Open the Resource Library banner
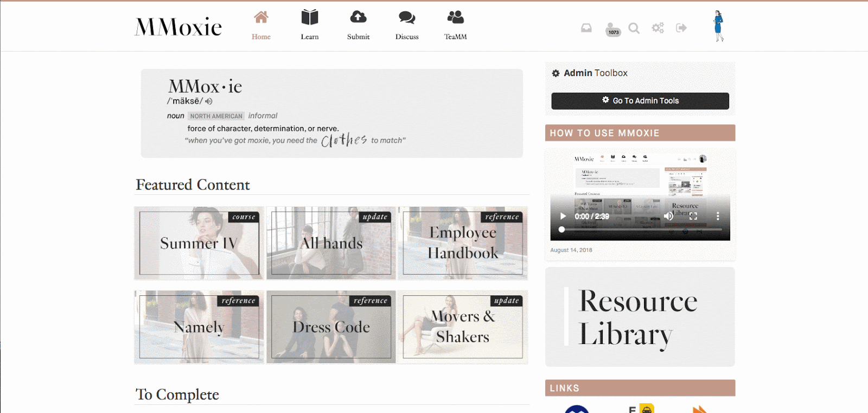The image size is (868, 413). 640,317
